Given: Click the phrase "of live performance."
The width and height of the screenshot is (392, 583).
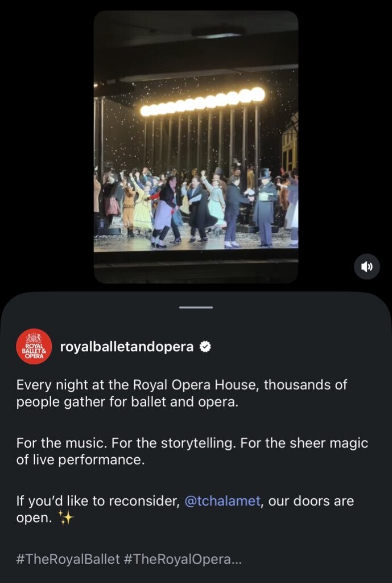Looking at the screenshot, I should [x=80, y=460].
